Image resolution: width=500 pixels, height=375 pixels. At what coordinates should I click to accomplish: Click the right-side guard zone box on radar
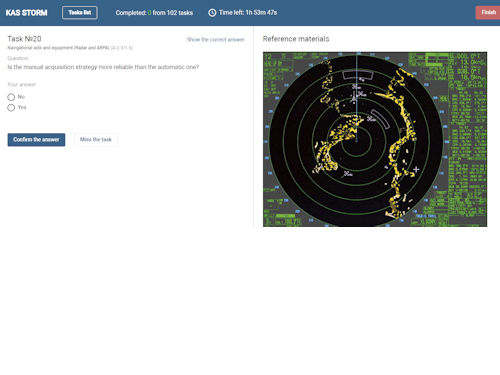[381, 119]
